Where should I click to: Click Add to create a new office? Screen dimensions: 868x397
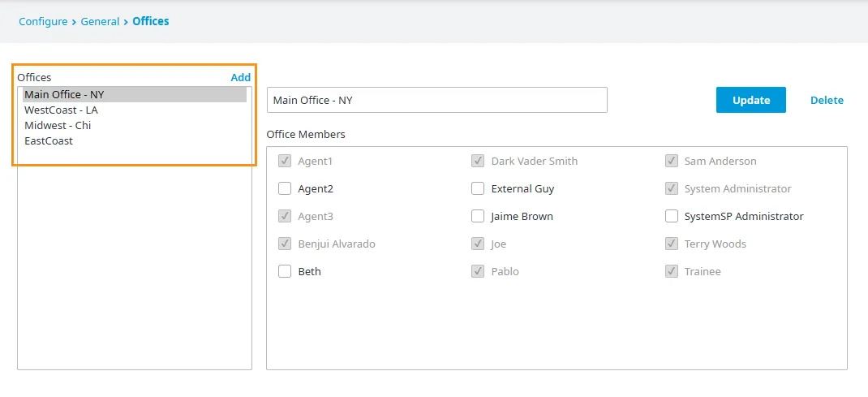pos(241,77)
